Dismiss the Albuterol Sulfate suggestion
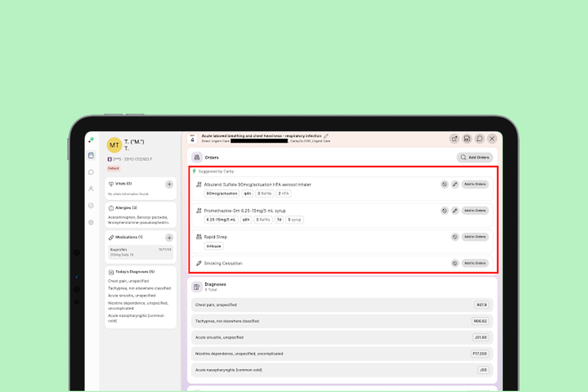Viewport: 588px width, 392px height. pos(444,184)
